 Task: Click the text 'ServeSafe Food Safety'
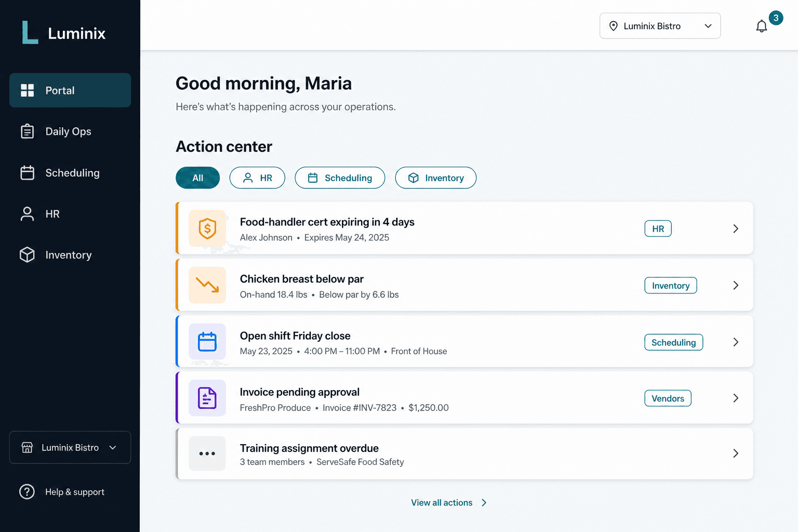pos(360,462)
